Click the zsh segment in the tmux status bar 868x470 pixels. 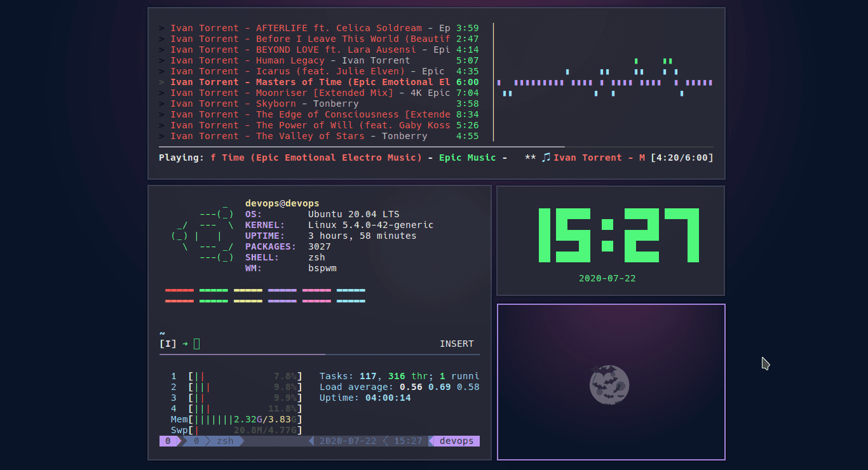(226, 440)
